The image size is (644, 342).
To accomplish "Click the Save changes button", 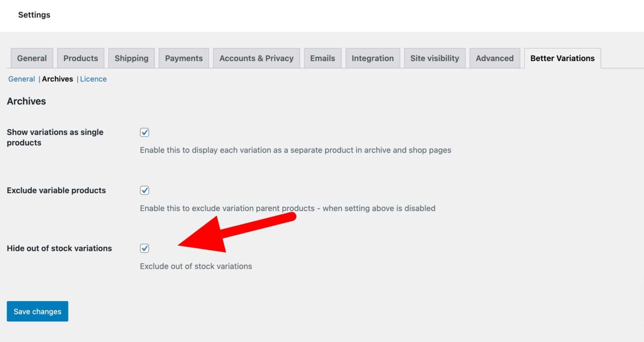I will 38,311.
